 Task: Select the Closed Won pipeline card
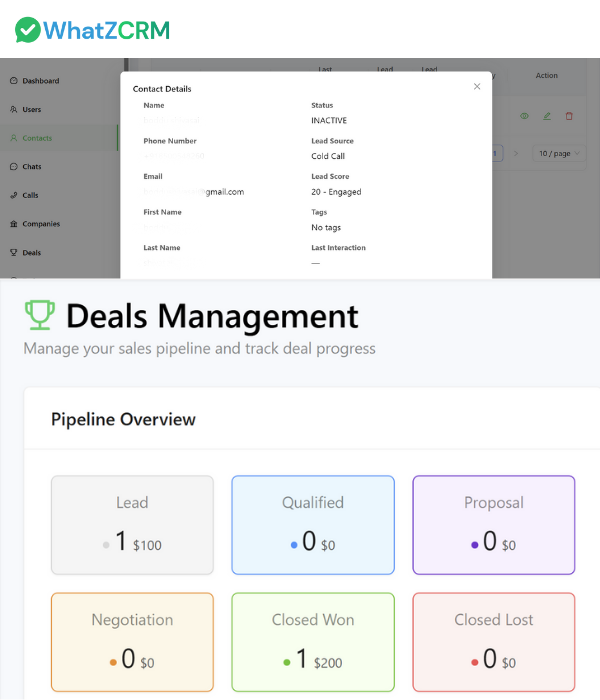313,642
